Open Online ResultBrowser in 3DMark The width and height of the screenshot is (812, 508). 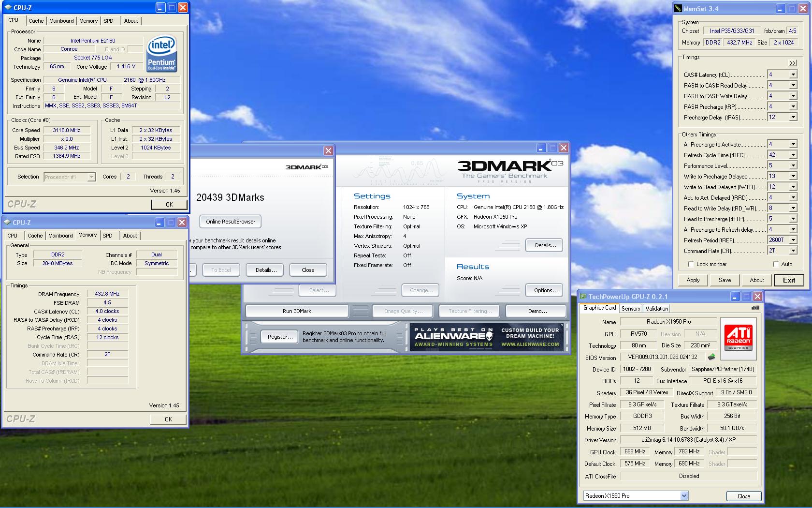click(x=231, y=222)
